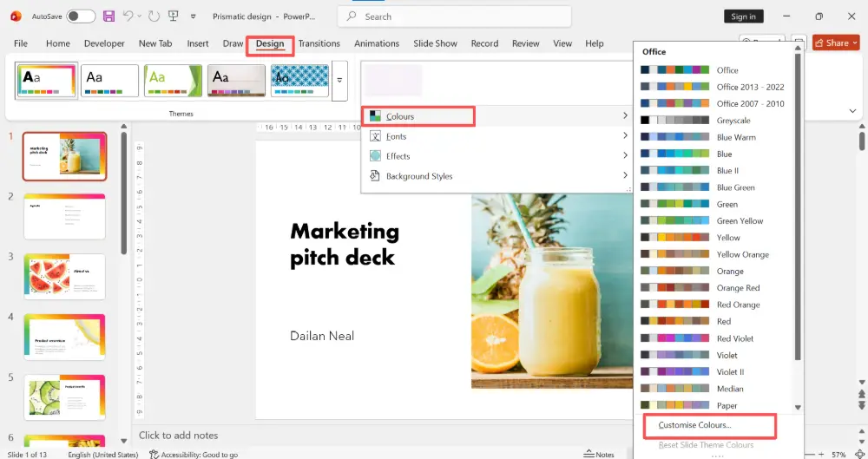This screenshot has height=459, width=868.
Task: Choose the Blue Warm colour scheme
Action: coord(715,137)
